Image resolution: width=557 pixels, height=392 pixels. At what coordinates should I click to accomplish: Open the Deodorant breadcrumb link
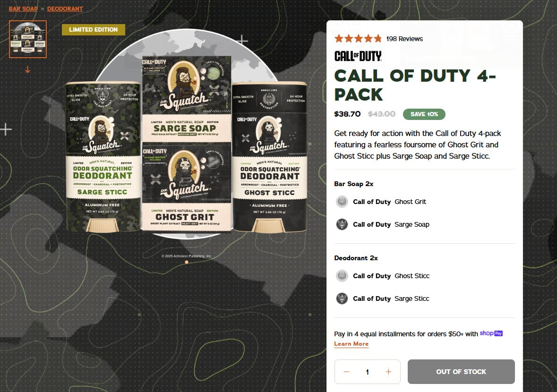[x=65, y=9]
